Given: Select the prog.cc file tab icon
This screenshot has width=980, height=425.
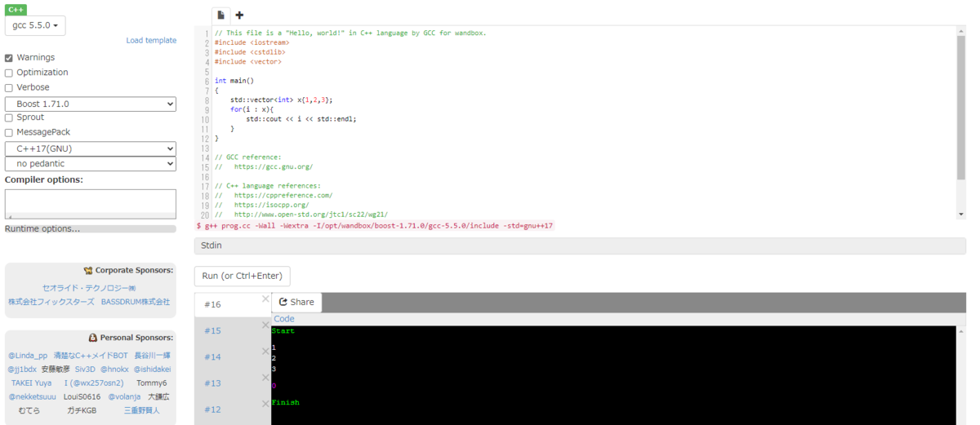Looking at the screenshot, I should 220,15.
